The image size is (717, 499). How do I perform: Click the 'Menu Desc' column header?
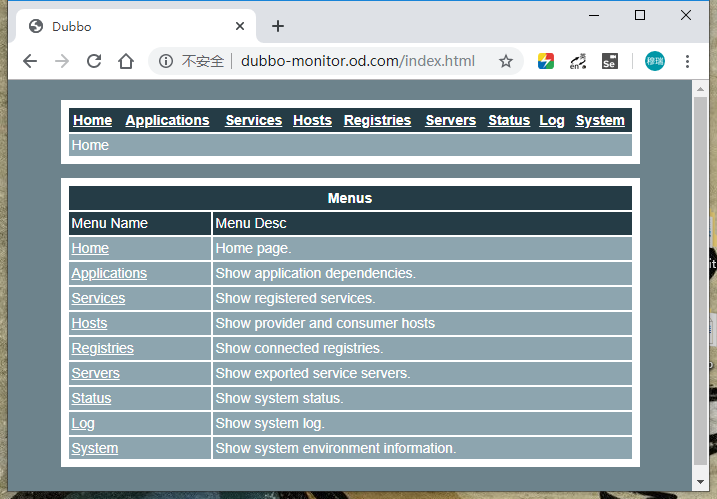pyautogui.click(x=423, y=223)
